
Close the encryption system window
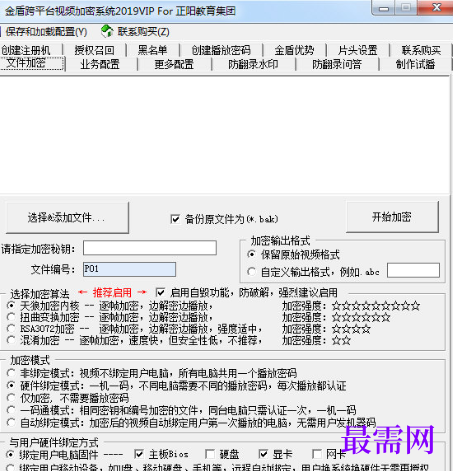click(x=436, y=7)
